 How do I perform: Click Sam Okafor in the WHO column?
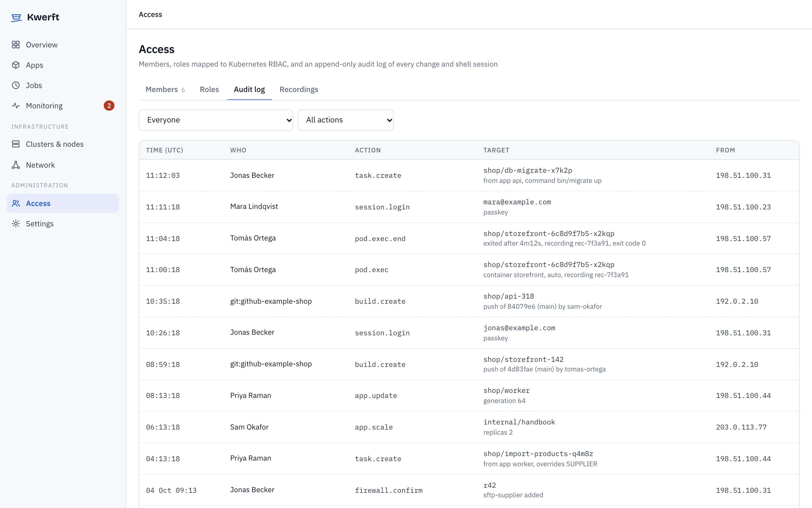pos(249,427)
